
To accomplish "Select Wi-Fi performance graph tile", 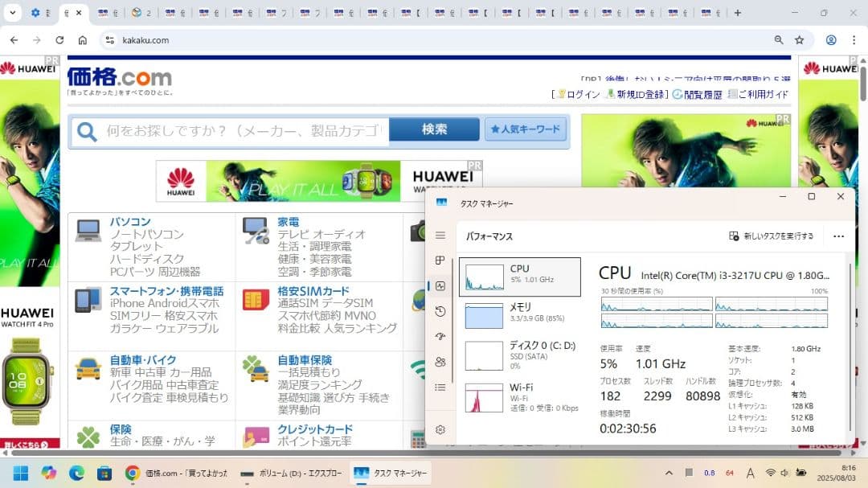I will pos(520,397).
